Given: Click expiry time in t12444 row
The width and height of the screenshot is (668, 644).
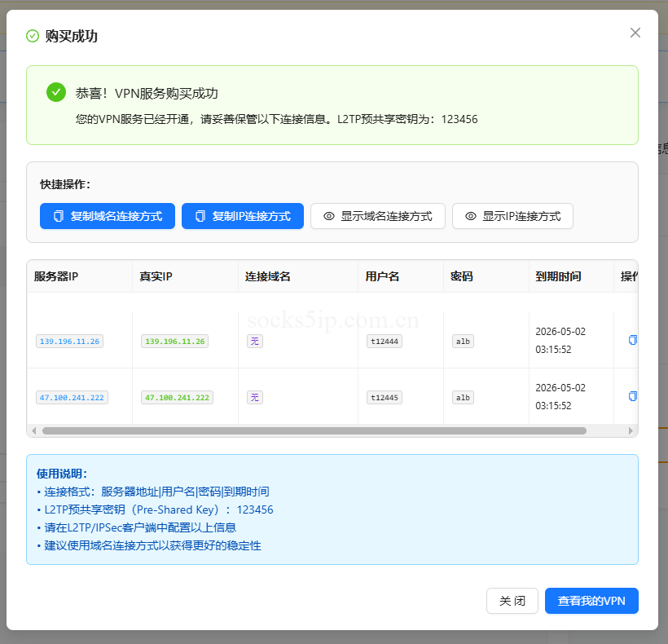Looking at the screenshot, I should pos(560,341).
